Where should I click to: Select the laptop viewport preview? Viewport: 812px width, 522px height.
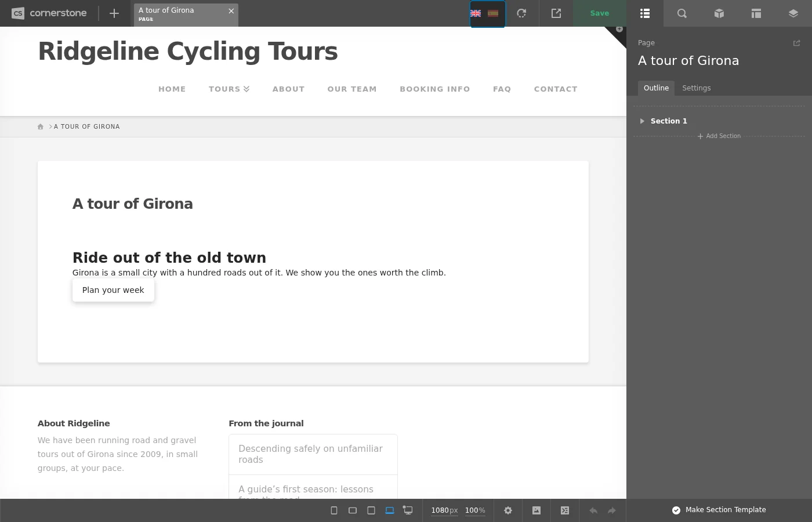(390, 510)
